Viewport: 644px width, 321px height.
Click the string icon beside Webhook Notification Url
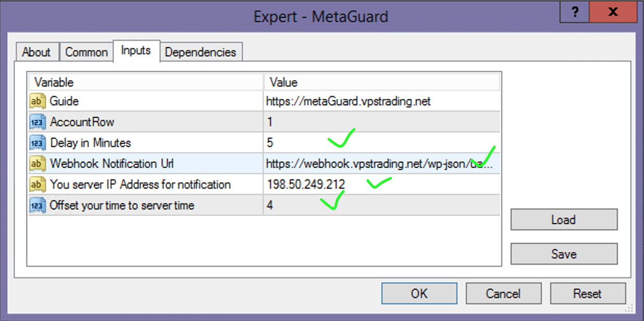[36, 164]
